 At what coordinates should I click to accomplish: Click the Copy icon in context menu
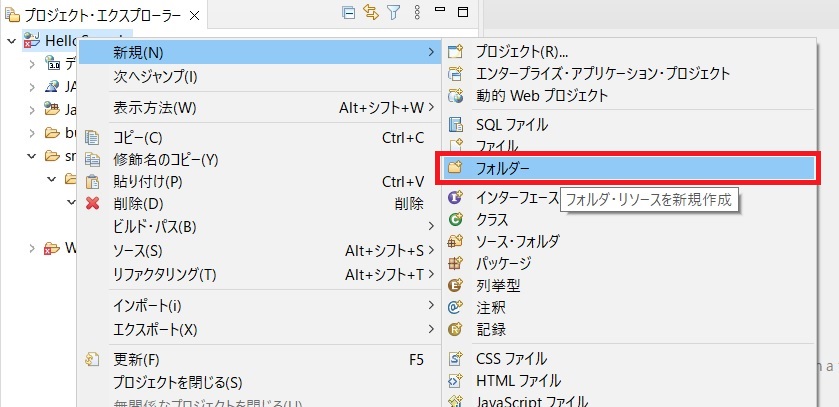pyautogui.click(x=93, y=137)
